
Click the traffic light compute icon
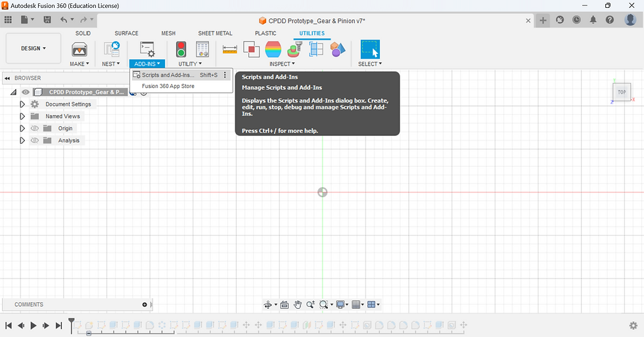[181, 49]
